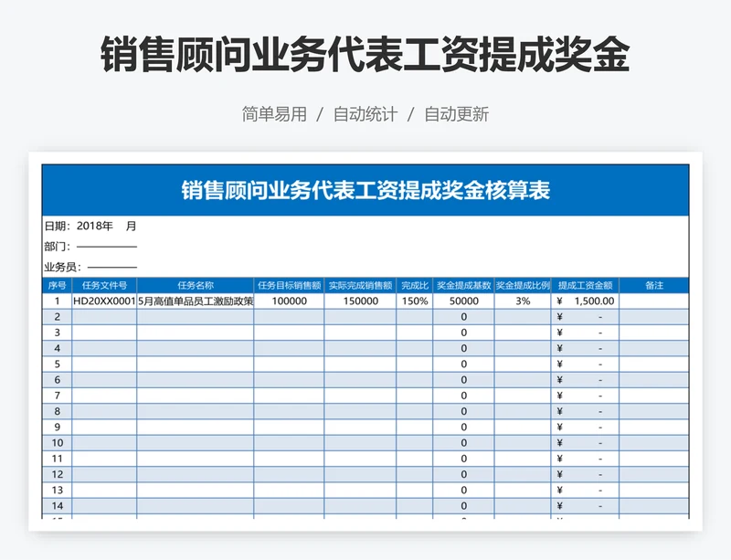This screenshot has width=731, height=560.
Task: Select row number 12 cell
Action: pyautogui.click(x=58, y=475)
